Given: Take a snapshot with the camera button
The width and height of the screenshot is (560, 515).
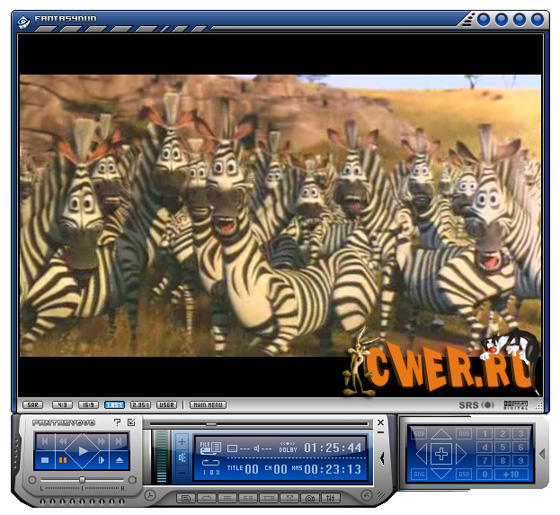Looking at the screenshot, I should click(x=310, y=498).
